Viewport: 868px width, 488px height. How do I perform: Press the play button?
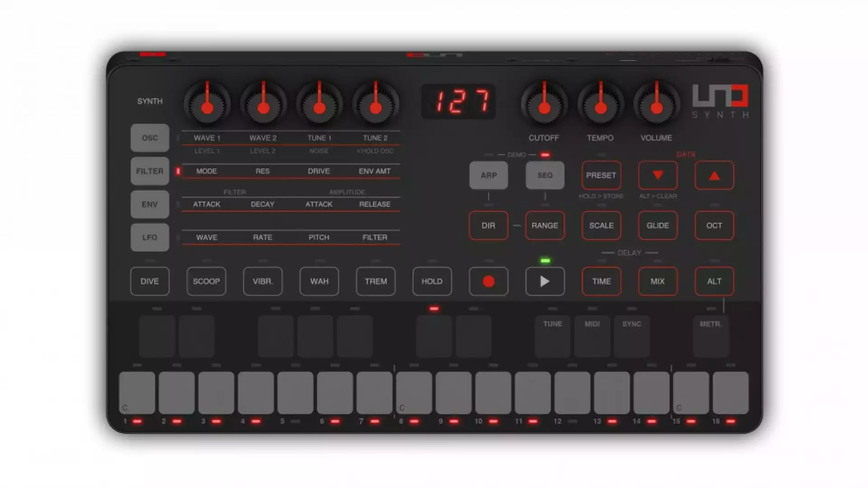click(x=545, y=281)
